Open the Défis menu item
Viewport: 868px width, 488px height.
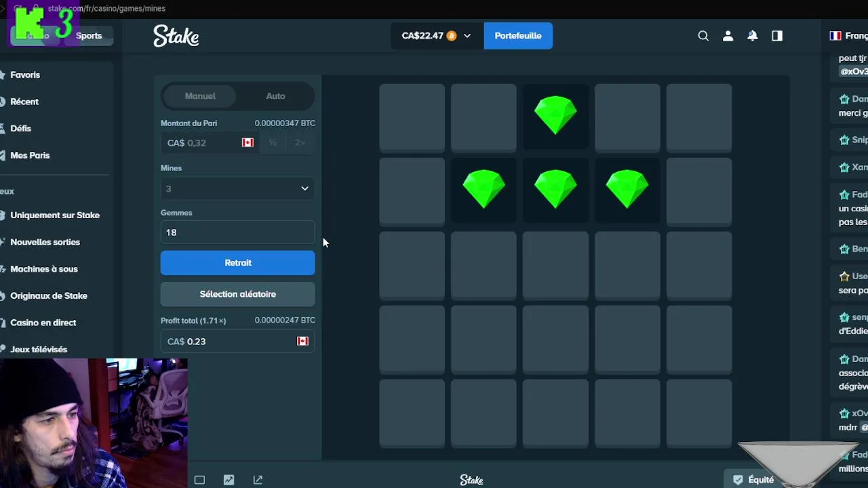(x=20, y=128)
